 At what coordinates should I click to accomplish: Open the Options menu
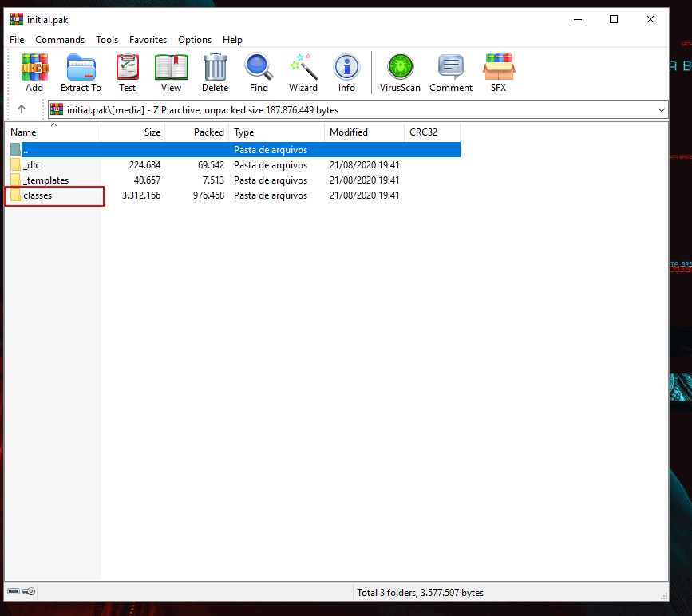[x=195, y=40]
